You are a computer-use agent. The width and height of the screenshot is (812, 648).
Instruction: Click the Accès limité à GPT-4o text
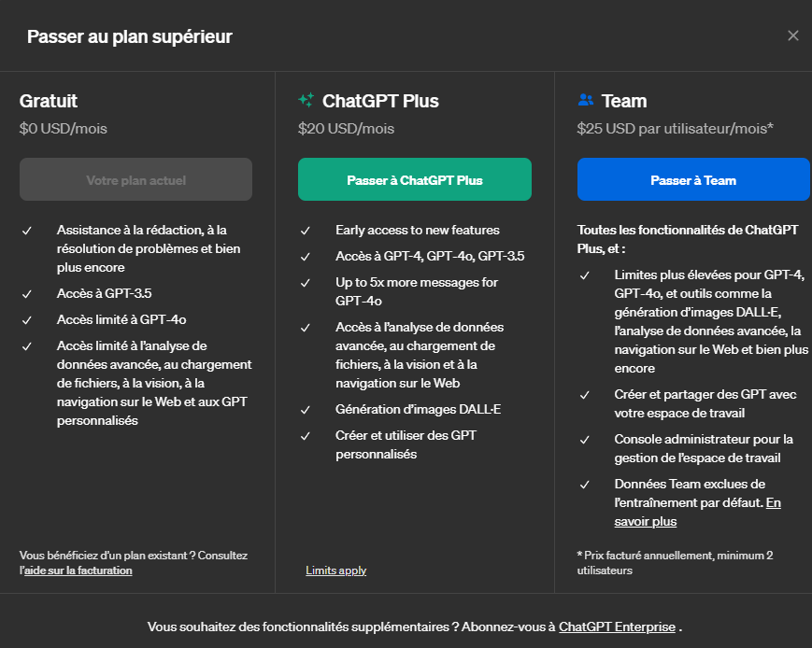(121, 319)
